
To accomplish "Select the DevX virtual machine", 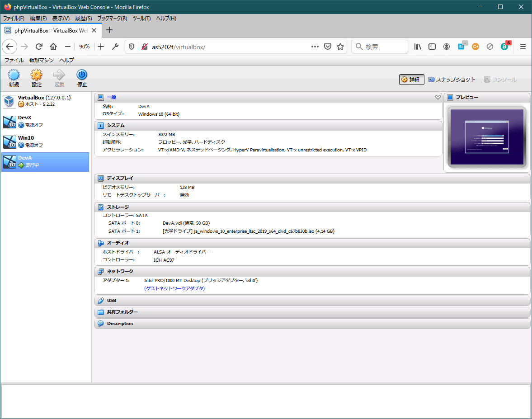I will point(46,122).
